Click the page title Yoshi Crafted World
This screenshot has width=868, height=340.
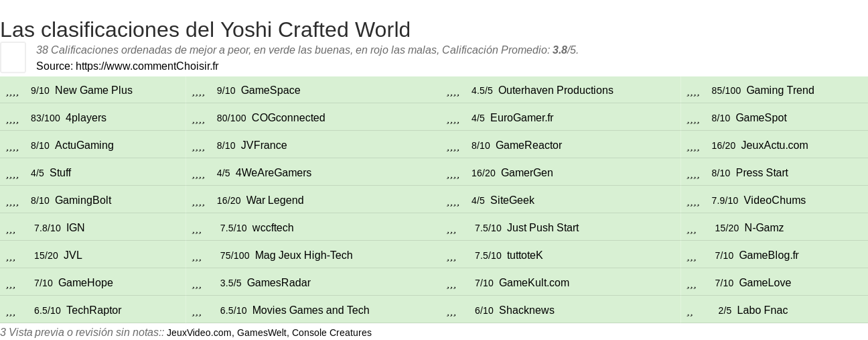(x=205, y=30)
